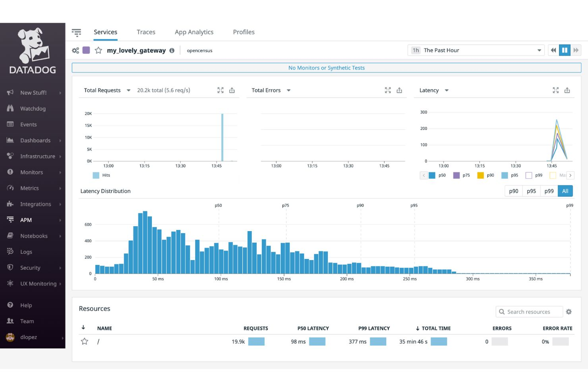Open the APM navigation menu icon
The height and width of the screenshot is (392, 588).
pyautogui.click(x=76, y=32)
